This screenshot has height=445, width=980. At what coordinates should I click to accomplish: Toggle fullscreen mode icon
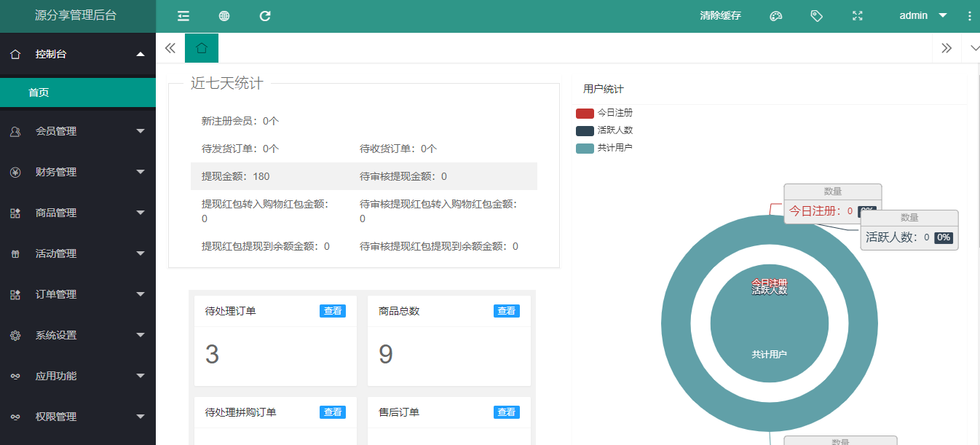(858, 16)
